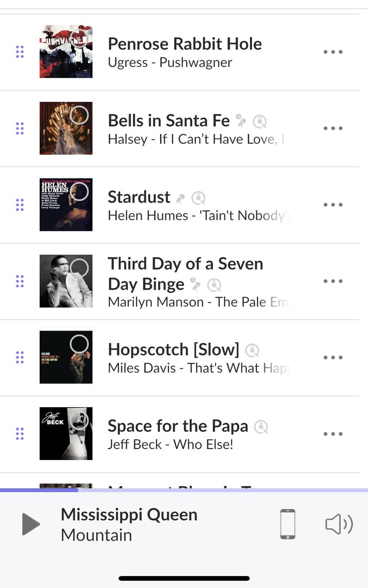Tap the disc icon beside Hopscotch [Slow]
This screenshot has height=588, width=368.
pyautogui.click(x=252, y=350)
